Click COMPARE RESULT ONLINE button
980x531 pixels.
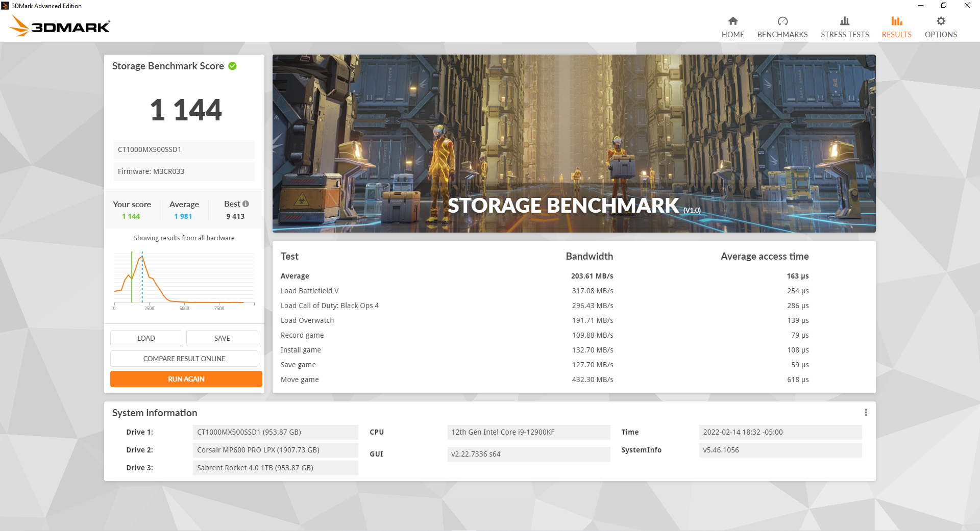tap(184, 359)
